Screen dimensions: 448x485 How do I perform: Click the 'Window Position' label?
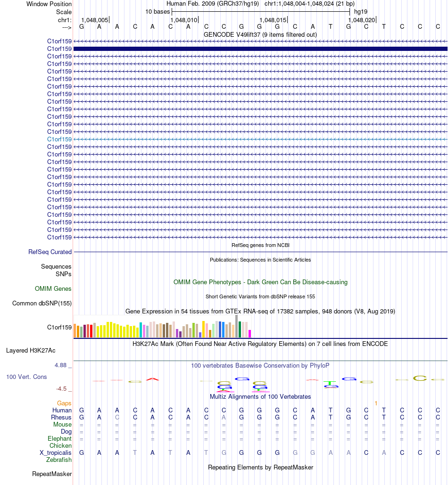tap(49, 4)
